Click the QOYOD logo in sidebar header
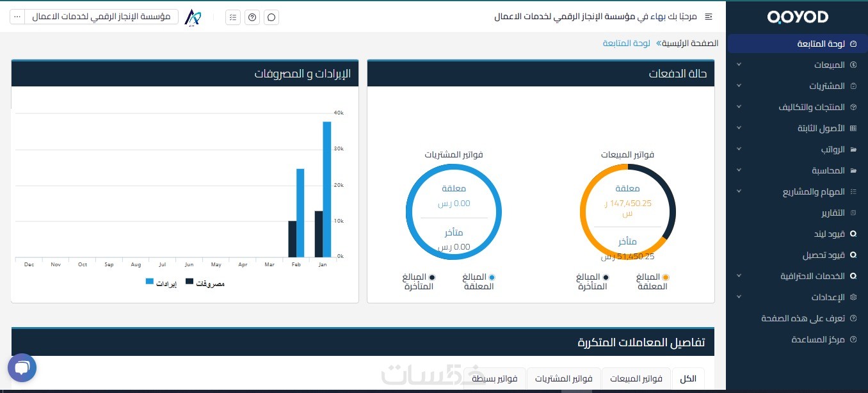Viewport: 868px width, 393px height. pos(798,17)
